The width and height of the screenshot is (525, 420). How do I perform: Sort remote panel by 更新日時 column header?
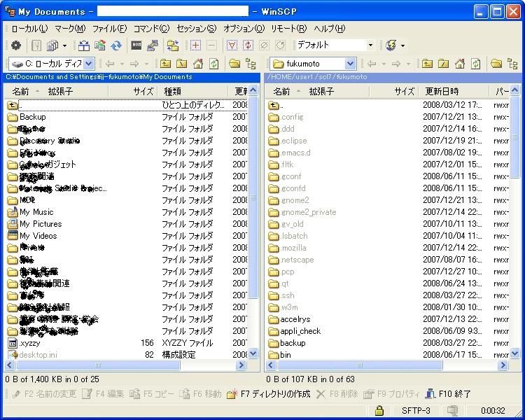coord(454,91)
